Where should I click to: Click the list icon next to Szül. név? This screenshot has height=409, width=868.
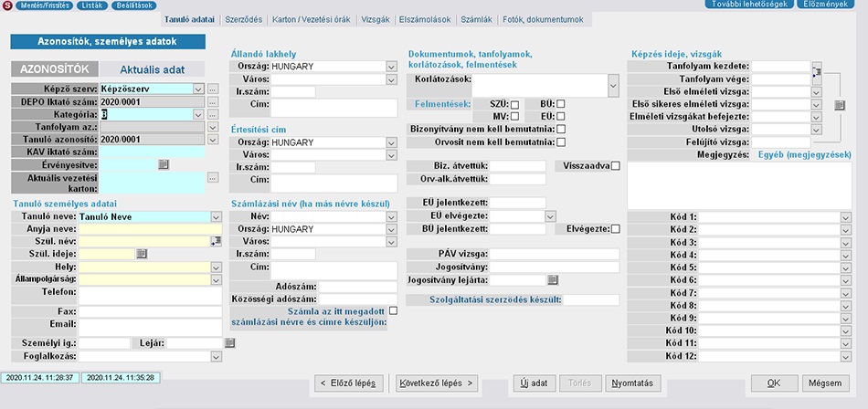(x=216, y=241)
